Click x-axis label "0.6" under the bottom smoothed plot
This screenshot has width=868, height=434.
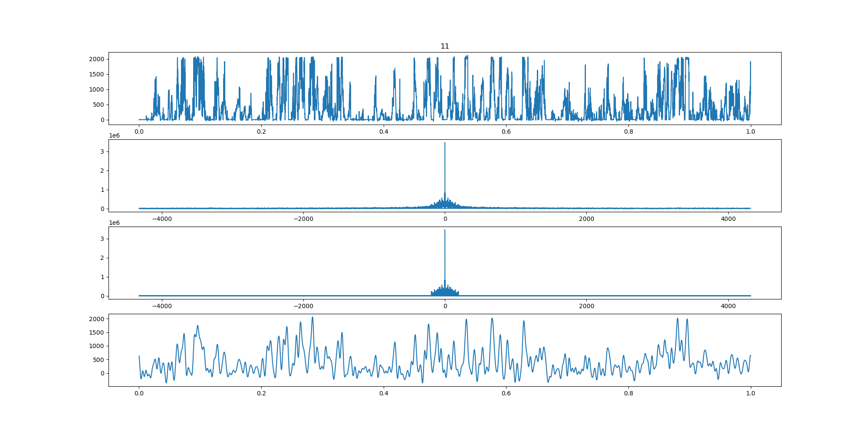pos(506,393)
